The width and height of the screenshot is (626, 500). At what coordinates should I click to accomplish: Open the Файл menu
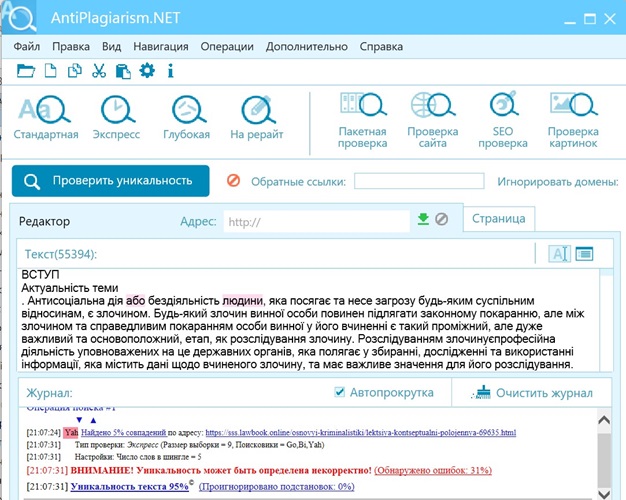click(27, 46)
